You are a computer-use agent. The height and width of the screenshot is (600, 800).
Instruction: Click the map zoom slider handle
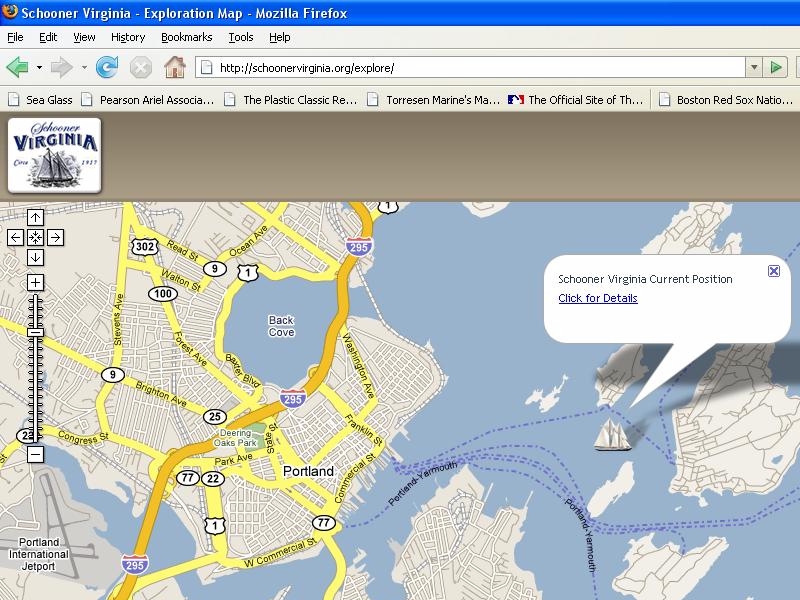[x=35, y=333]
